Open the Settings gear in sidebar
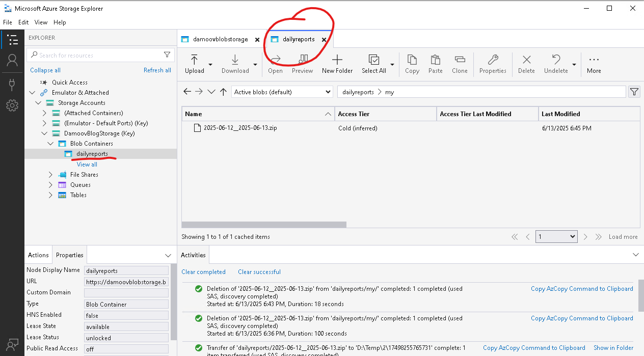 (12, 105)
